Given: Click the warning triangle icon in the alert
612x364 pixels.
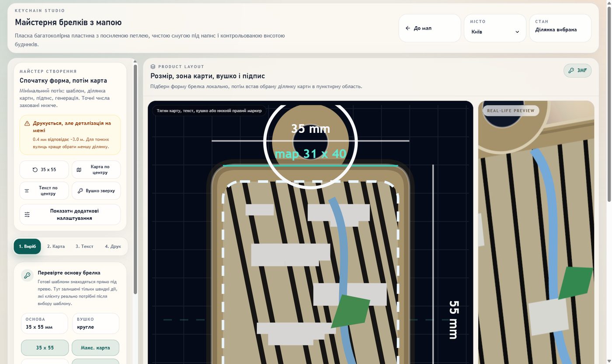Looking at the screenshot, I should (x=27, y=124).
